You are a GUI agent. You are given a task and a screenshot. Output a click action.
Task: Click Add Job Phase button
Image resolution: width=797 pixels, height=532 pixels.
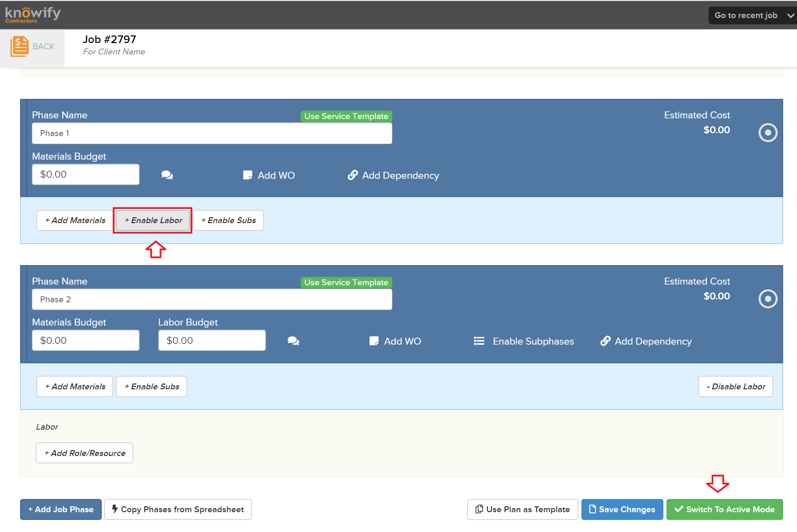pos(61,509)
